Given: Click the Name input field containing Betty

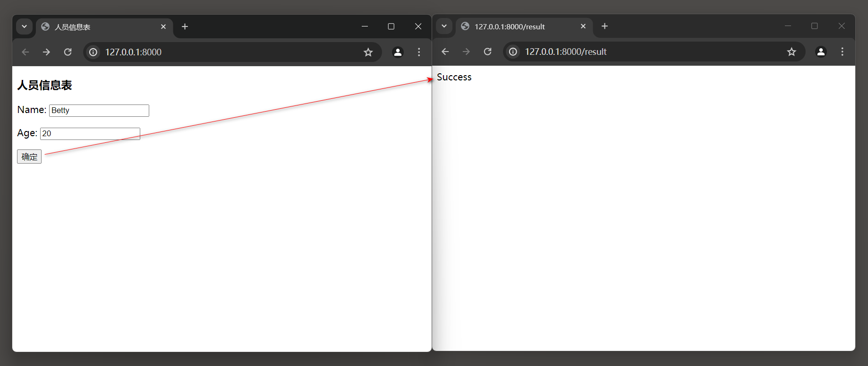Looking at the screenshot, I should pyautogui.click(x=99, y=110).
